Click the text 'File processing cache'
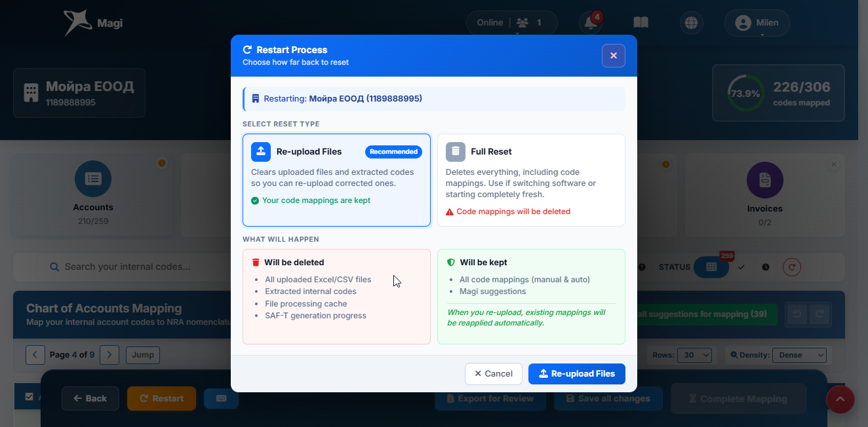 [306, 304]
